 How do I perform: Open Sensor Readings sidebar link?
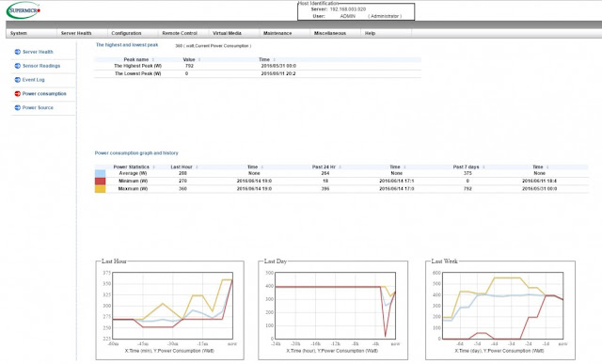click(41, 66)
